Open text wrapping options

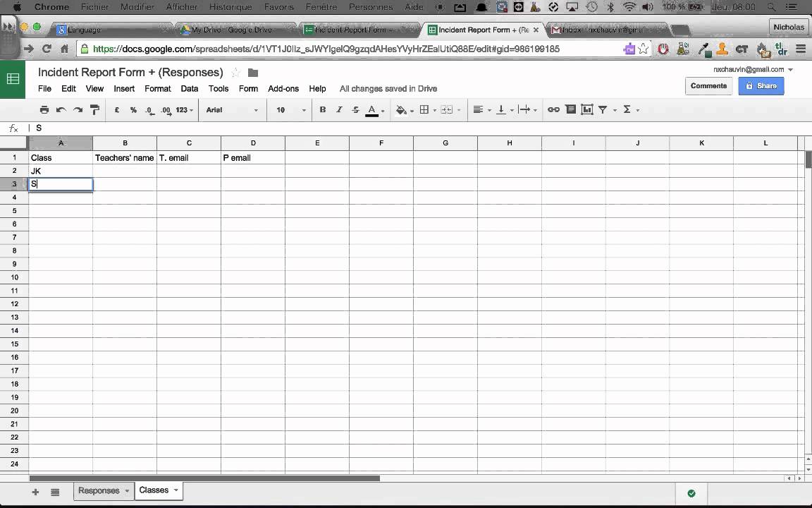point(524,110)
